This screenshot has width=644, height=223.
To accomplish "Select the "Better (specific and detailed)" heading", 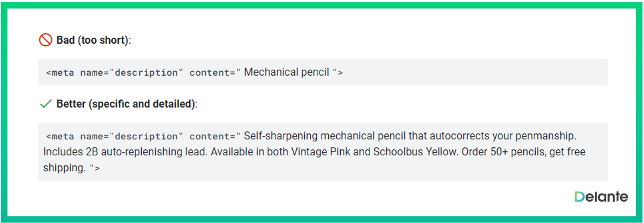I will pyautogui.click(x=126, y=104).
